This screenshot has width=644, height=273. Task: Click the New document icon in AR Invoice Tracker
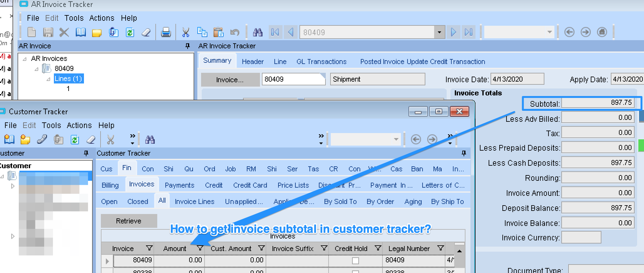[x=32, y=32]
